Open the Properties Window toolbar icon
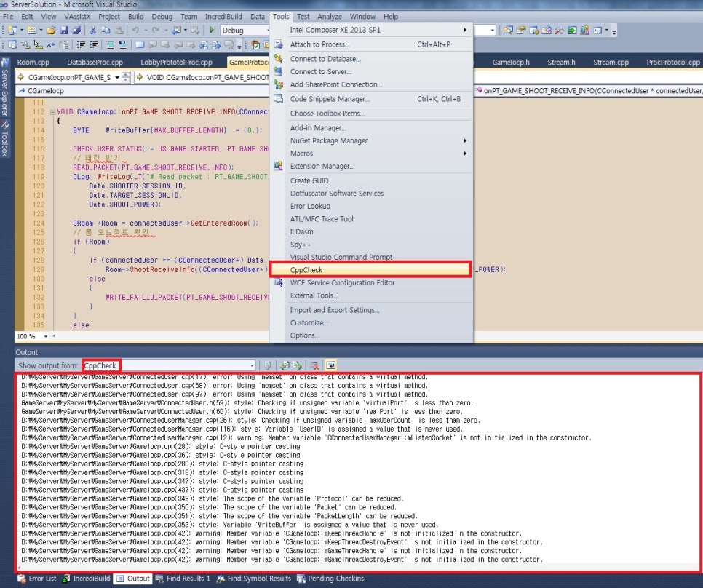 (520, 30)
